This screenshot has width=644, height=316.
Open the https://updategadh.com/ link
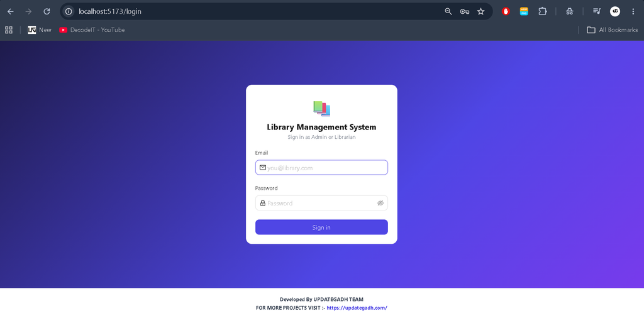coord(357,308)
